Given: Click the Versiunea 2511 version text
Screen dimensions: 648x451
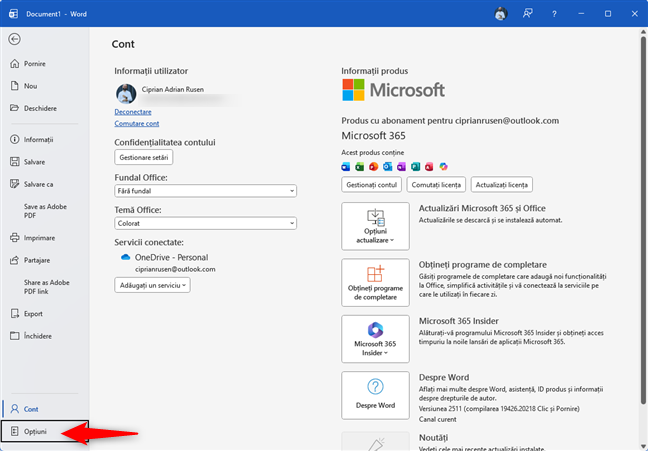Looking at the screenshot, I should 499,408.
